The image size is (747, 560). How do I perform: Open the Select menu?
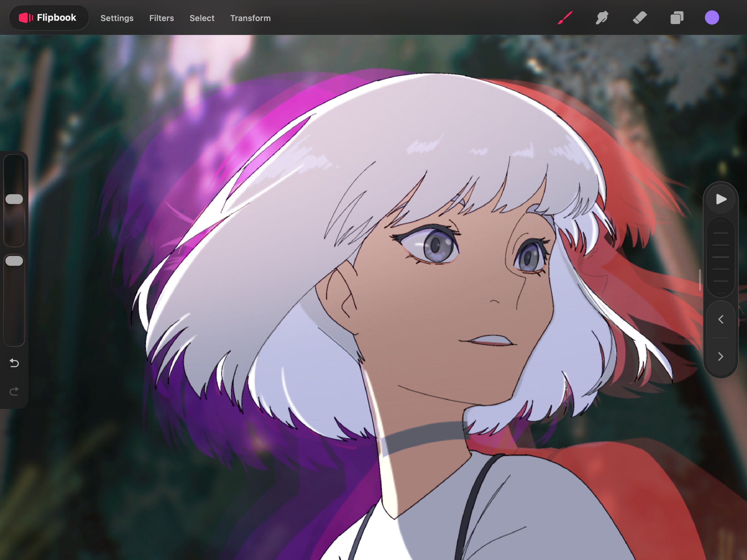tap(202, 18)
